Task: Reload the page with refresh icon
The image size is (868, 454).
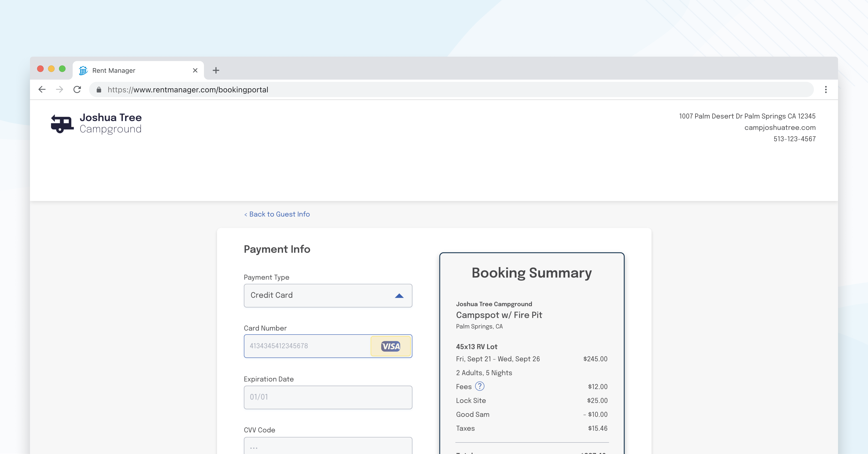Action: 77,89
